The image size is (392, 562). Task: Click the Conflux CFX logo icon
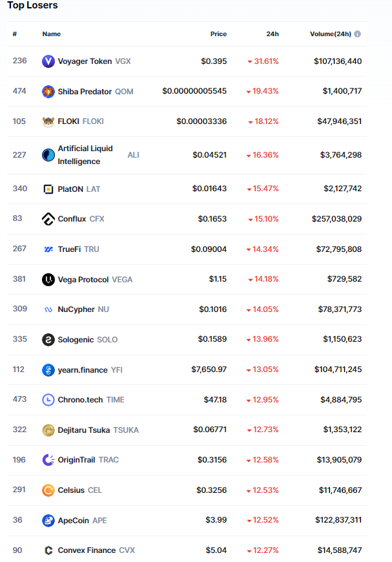[48, 219]
